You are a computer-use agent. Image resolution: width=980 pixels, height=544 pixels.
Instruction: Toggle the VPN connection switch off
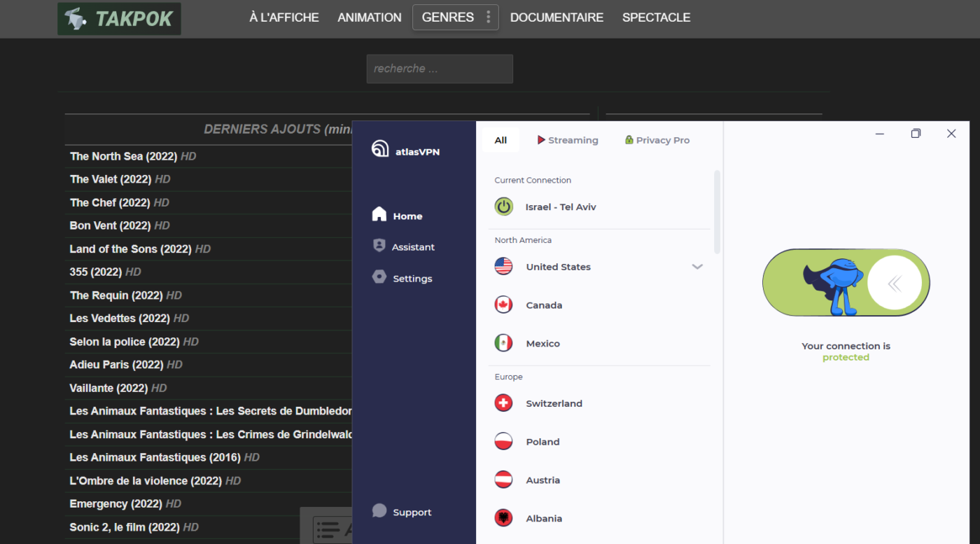(846, 283)
